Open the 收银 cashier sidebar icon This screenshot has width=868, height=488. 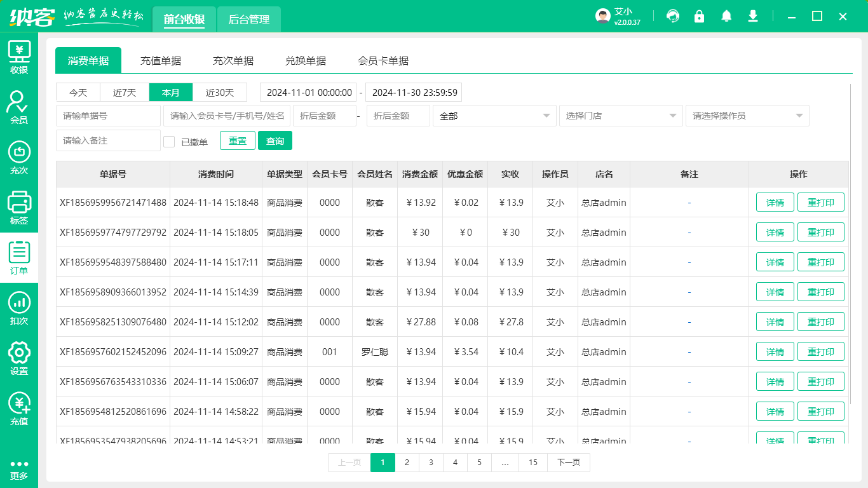click(19, 57)
